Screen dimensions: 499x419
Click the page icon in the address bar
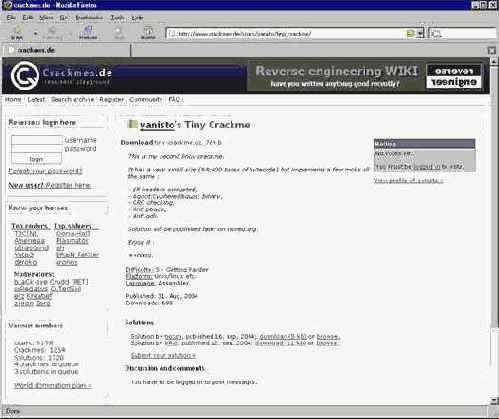coord(172,34)
